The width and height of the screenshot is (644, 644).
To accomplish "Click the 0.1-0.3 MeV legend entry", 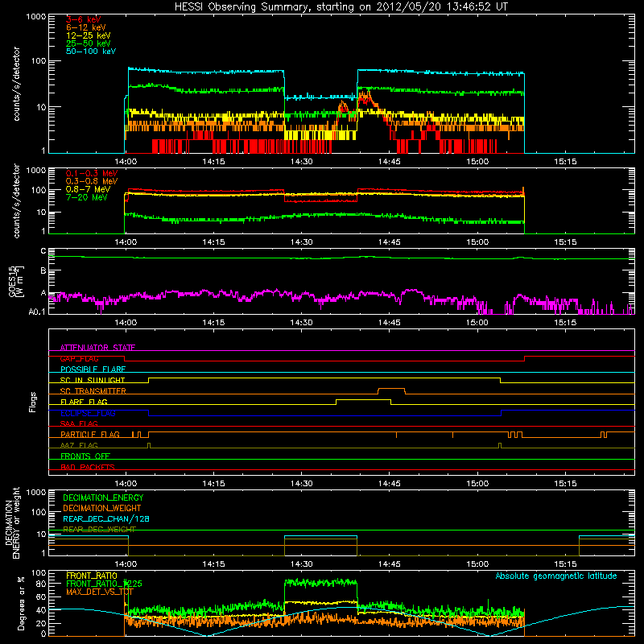I will tap(92, 173).
